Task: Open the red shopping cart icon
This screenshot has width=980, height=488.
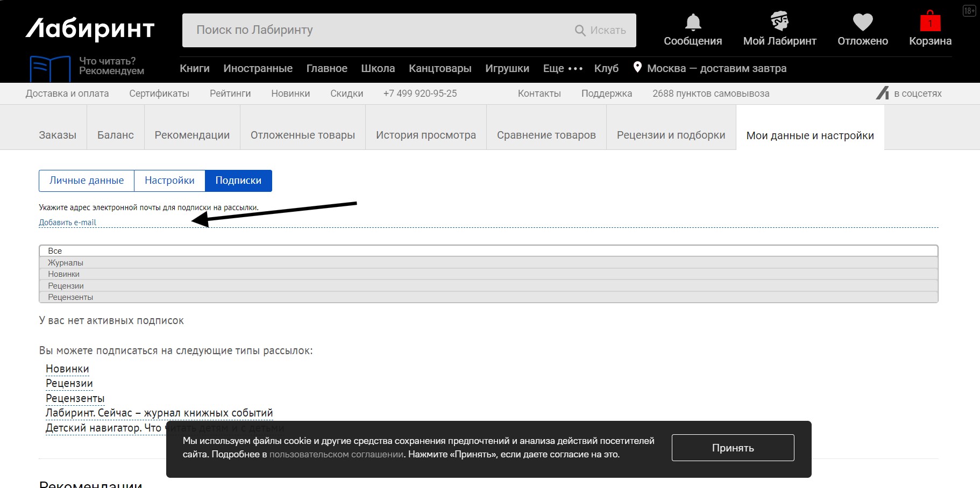Action: 930,21
